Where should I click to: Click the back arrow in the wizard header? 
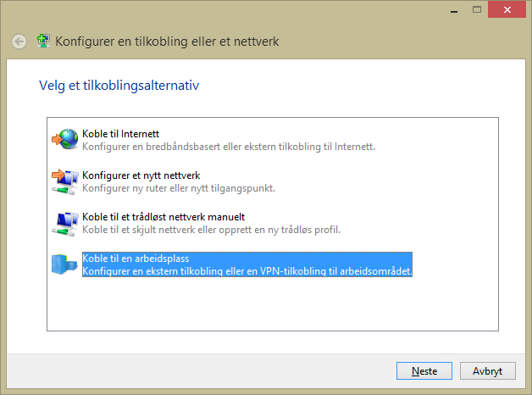coord(19,42)
